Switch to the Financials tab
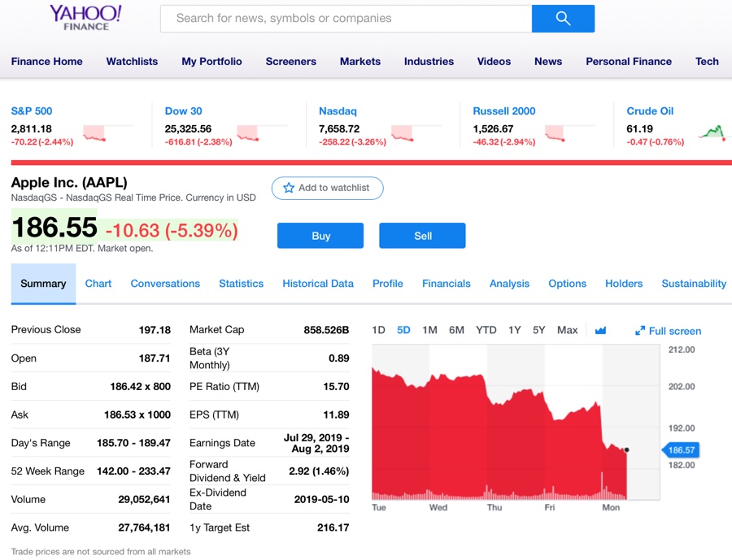 pyautogui.click(x=447, y=284)
